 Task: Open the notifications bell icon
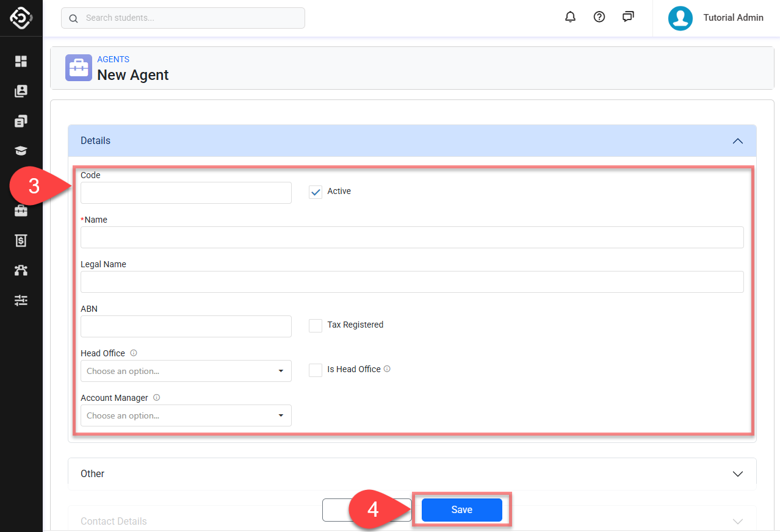pyautogui.click(x=570, y=17)
